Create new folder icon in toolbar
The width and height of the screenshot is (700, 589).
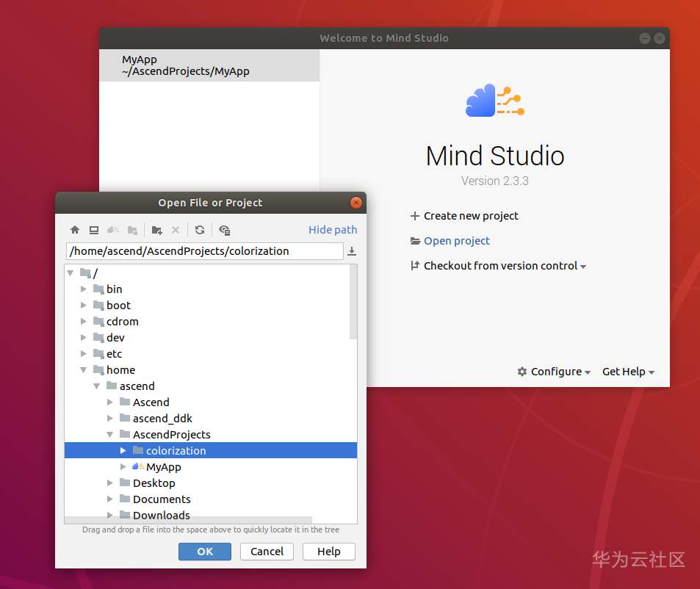[156, 230]
